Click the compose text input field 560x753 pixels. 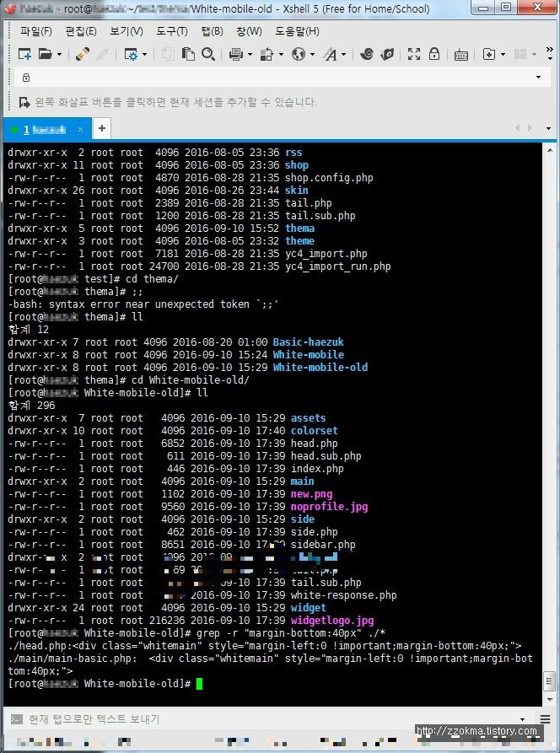272,719
